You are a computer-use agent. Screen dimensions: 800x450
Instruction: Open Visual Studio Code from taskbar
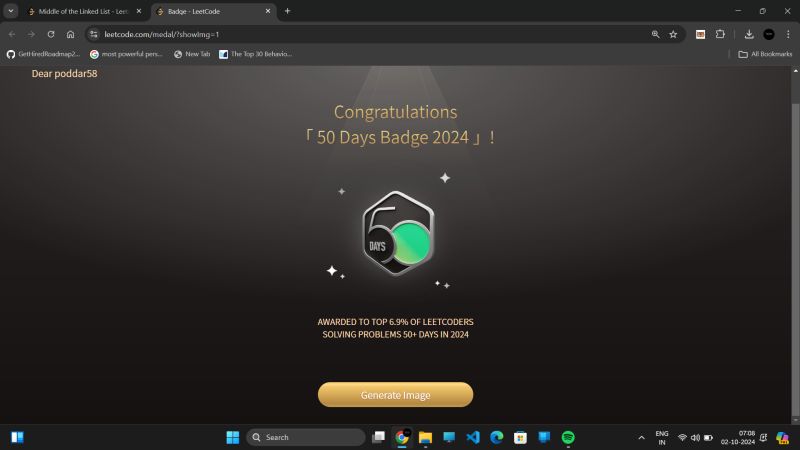tap(473, 437)
